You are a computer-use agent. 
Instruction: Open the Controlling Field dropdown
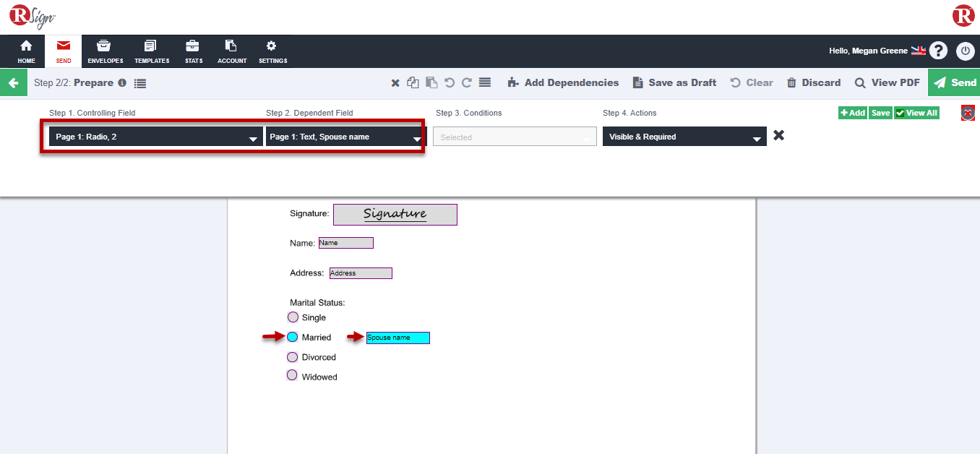(155, 137)
